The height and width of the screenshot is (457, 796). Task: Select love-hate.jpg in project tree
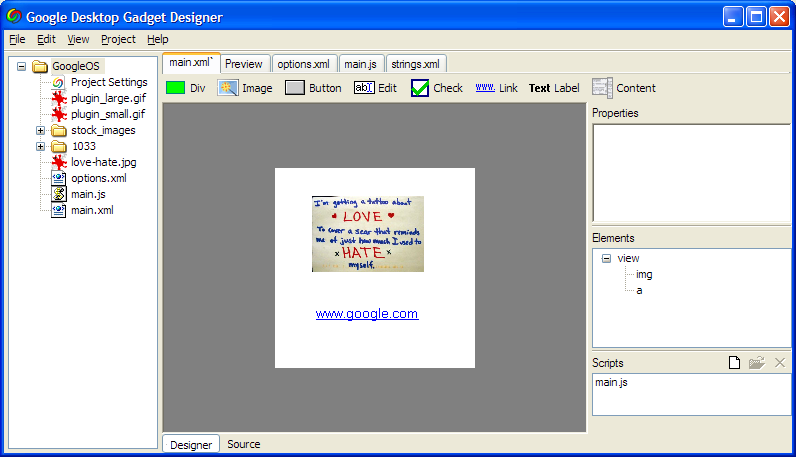[x=104, y=162]
